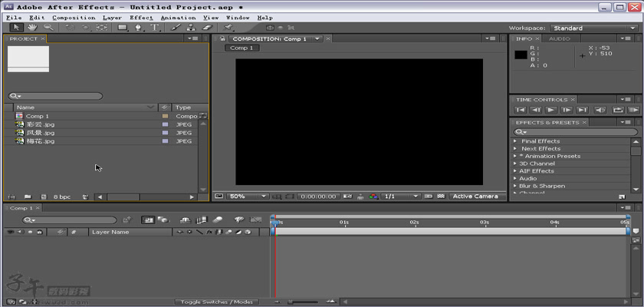Click the Toggle Switches / Modes button
Viewport: 644px width, 307px height.
(217, 302)
